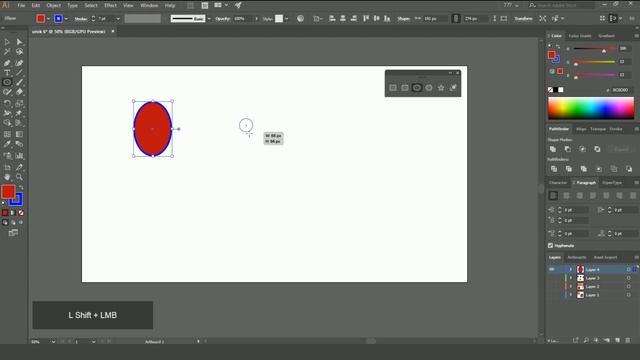Click the red R slider in Color panel
640x360 pixels.
tap(594, 49)
